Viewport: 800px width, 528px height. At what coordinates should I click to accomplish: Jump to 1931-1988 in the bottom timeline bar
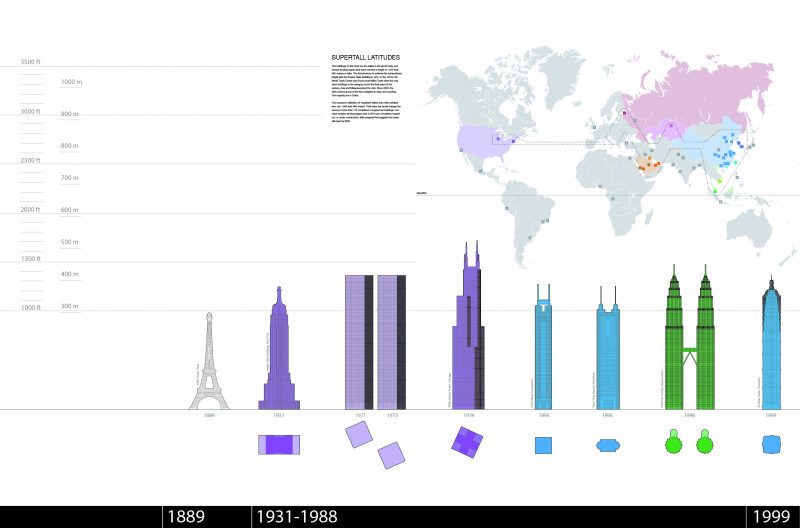pos(296,517)
